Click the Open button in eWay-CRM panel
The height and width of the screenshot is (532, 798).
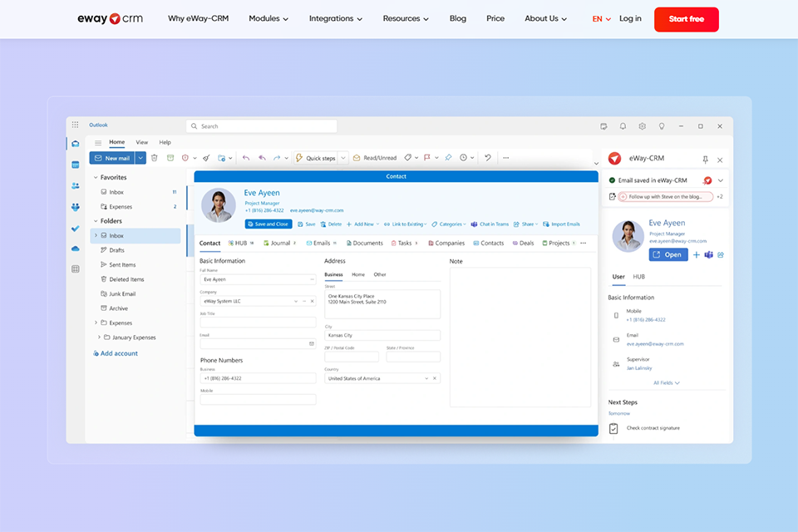[668, 254]
